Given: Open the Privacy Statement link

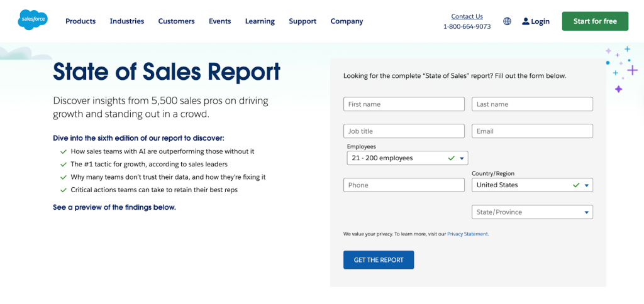Looking at the screenshot, I should tap(467, 234).
